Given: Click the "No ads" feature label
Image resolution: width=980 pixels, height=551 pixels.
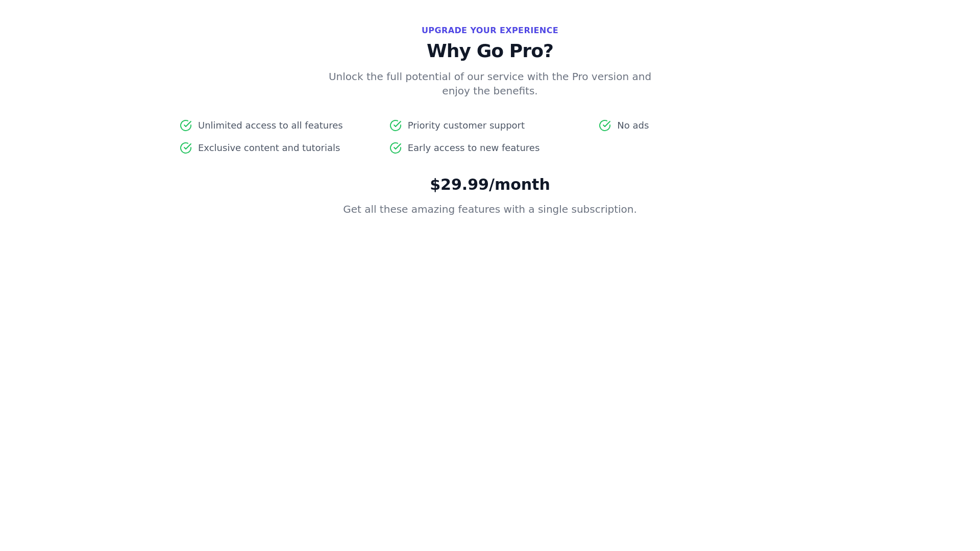Looking at the screenshot, I should [632, 126].
